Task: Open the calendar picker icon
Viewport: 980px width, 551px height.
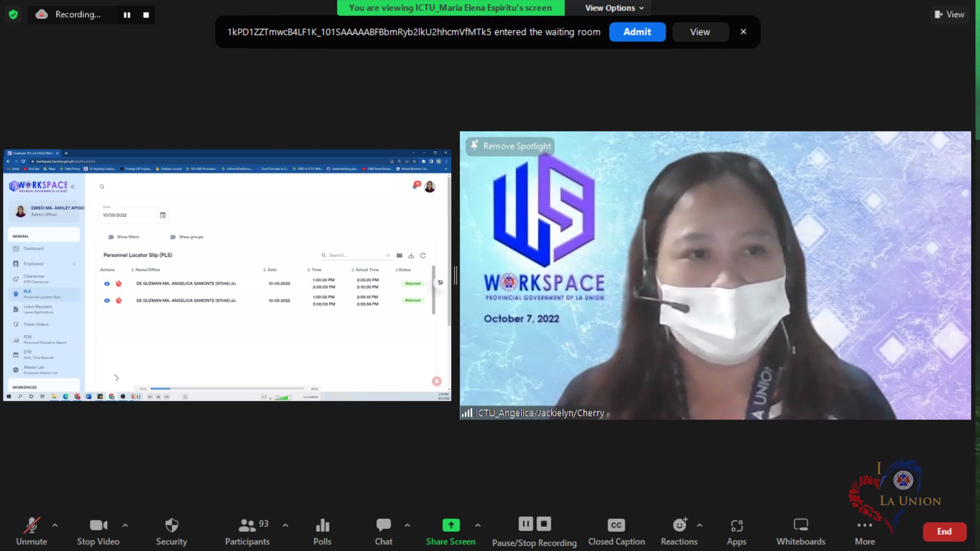Action: tap(163, 215)
